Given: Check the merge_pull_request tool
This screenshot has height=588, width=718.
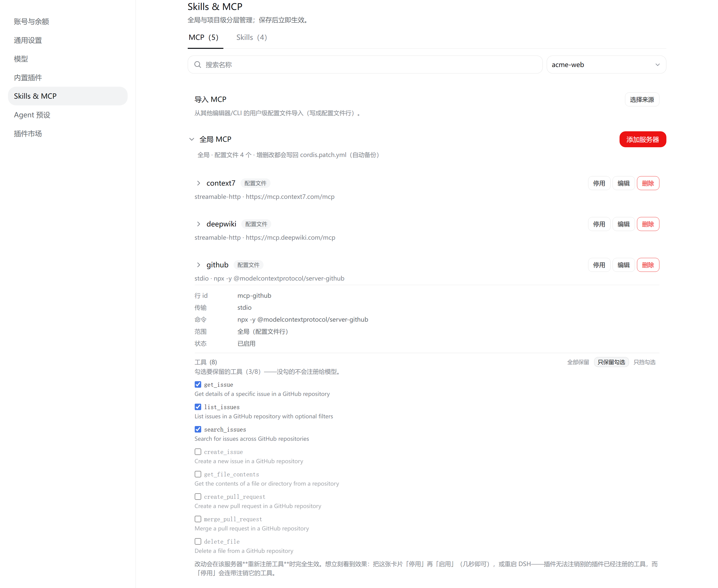Looking at the screenshot, I should (198, 519).
